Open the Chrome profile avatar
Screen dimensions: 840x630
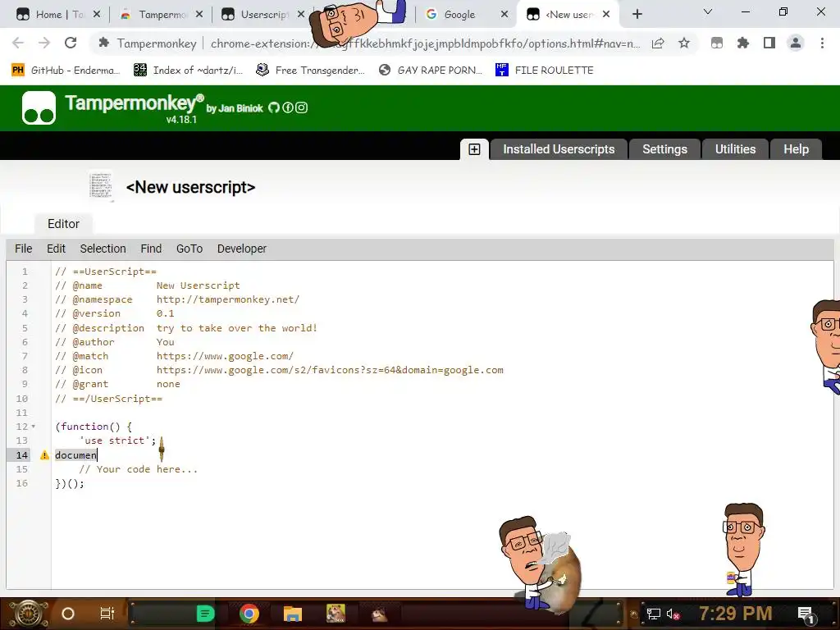(x=796, y=43)
